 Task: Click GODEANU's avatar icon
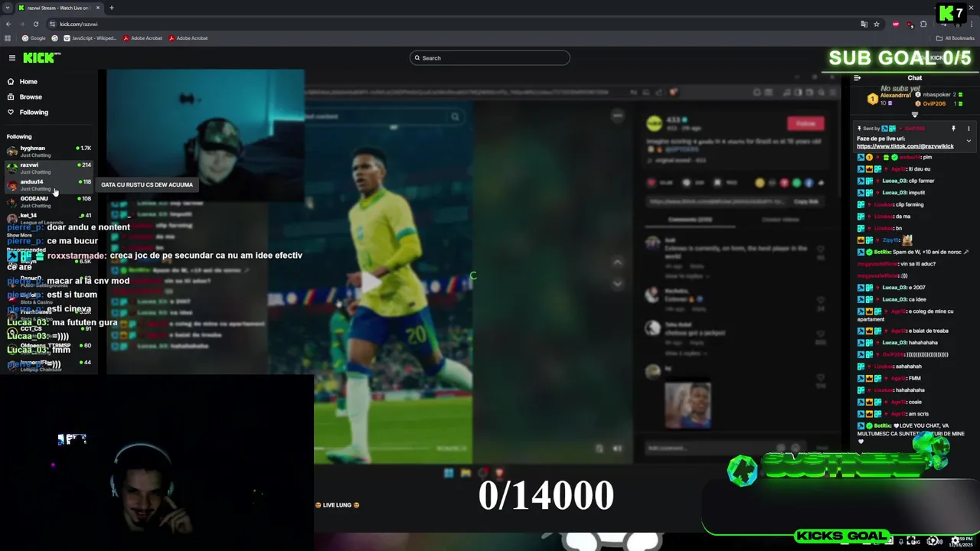coord(11,202)
